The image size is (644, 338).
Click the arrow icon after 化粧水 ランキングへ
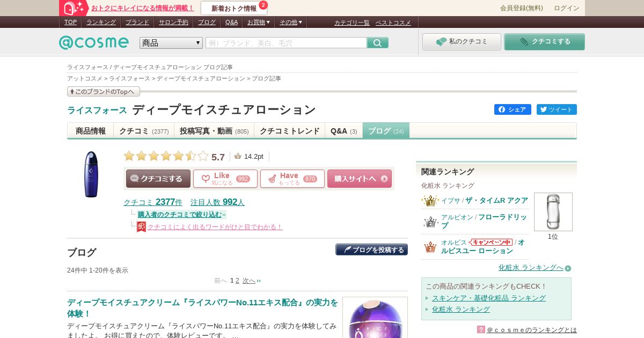pyautogui.click(x=568, y=268)
